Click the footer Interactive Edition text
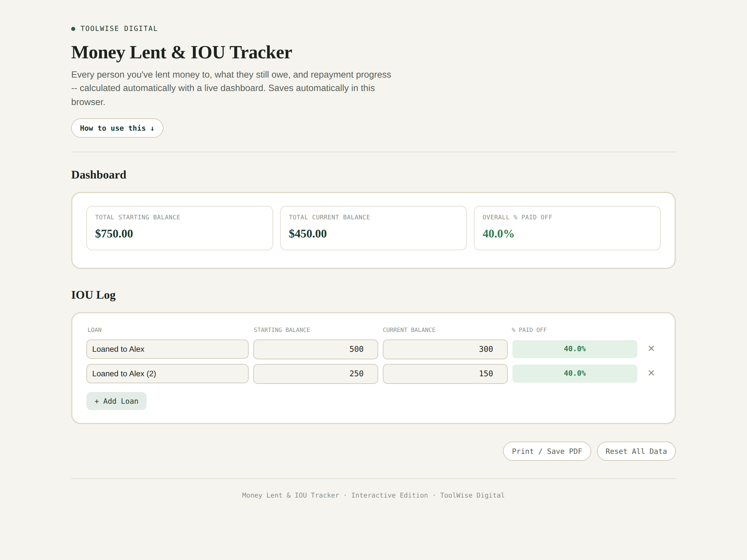Screen dimensions: 747x560 tap(389, 495)
